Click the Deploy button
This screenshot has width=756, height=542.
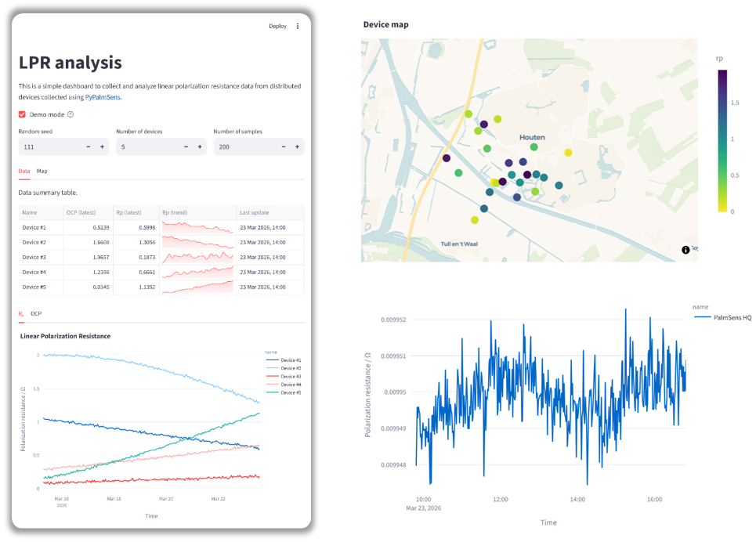tap(277, 26)
